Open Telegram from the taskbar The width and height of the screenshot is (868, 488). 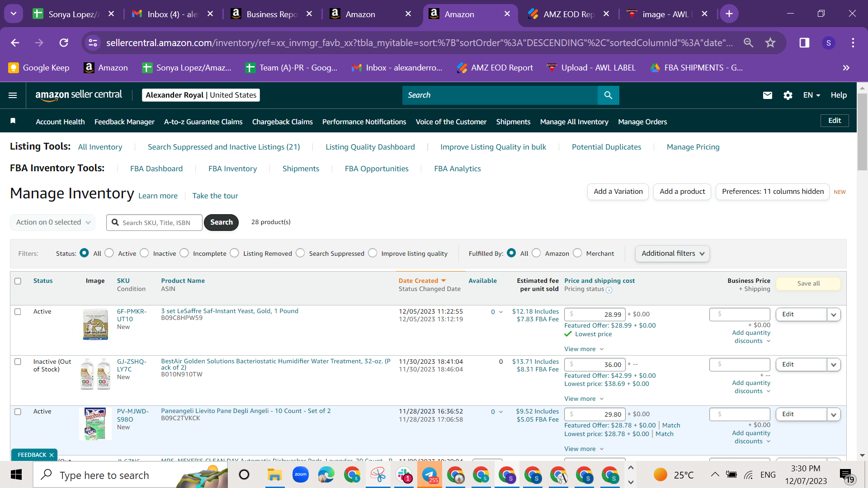429,475
